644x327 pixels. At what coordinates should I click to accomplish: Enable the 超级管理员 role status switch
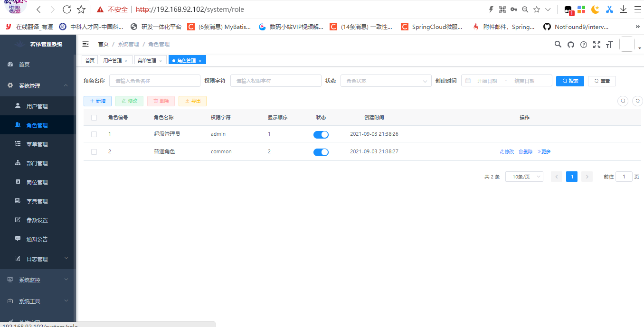(321, 134)
